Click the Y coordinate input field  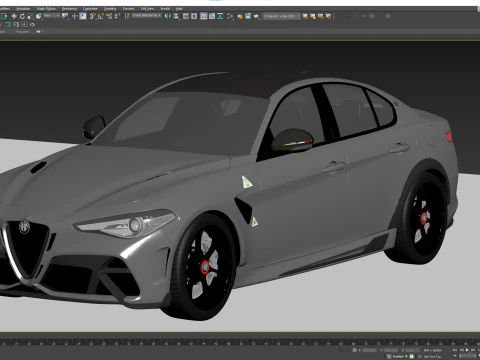tap(391, 350)
